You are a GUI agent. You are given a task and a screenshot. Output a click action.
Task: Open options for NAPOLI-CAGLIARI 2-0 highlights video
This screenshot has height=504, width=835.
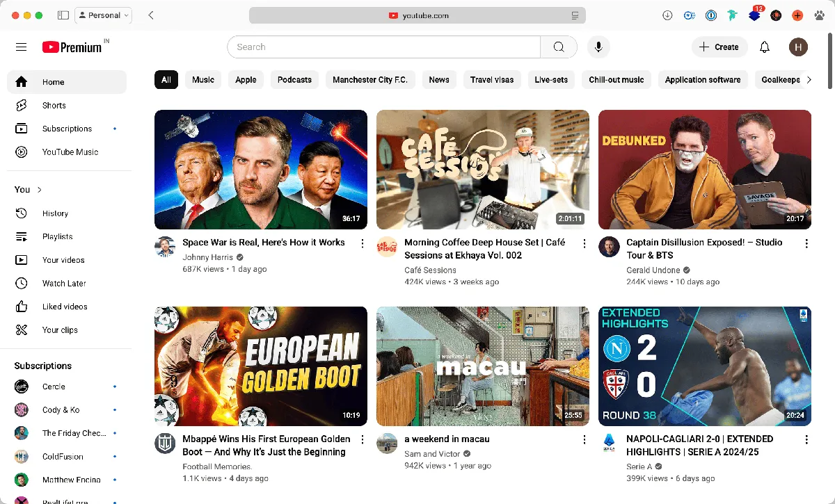tap(806, 440)
